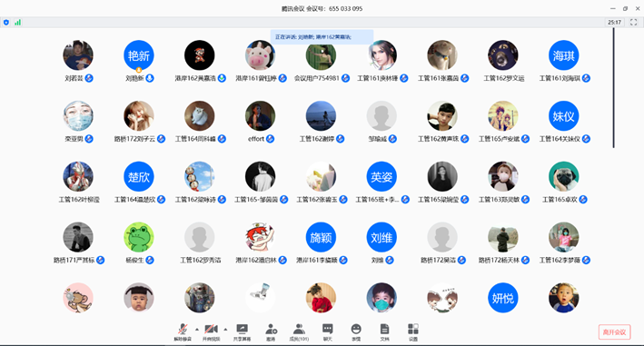Select the masked face illustration avatar
Screen dimensions: 644x346
pos(78,115)
